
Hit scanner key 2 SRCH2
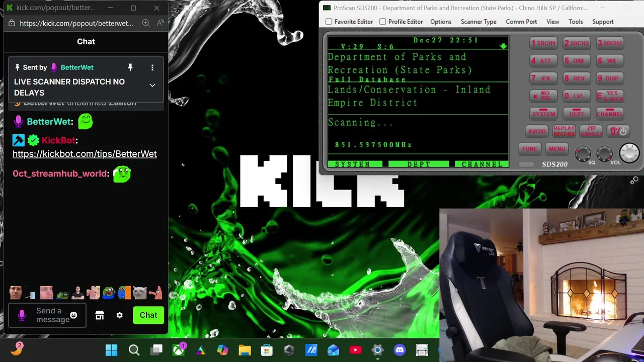pyautogui.click(x=577, y=43)
